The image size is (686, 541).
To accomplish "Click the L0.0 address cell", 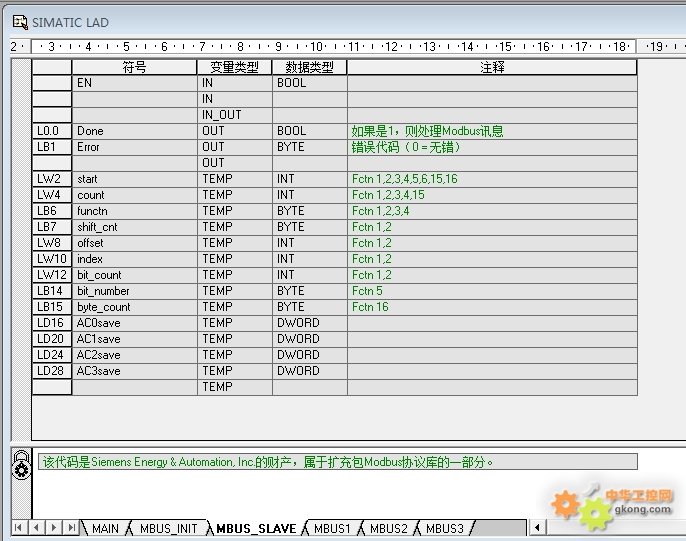I will click(x=52, y=131).
